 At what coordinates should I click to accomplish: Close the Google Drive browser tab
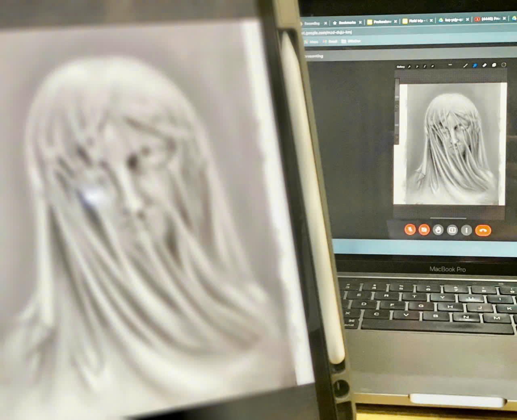[468, 19]
